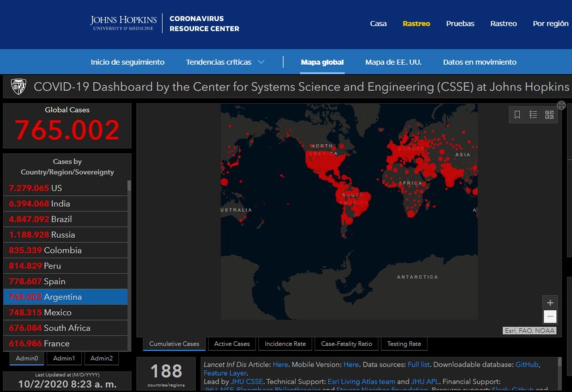Screen dimensions: 572x392
Task: Open the yellow highlighted Rastreo menu item
Action: [x=416, y=24]
